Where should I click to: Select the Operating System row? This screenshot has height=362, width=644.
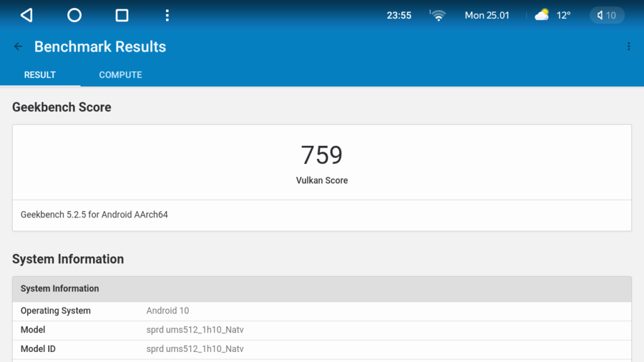point(321,311)
